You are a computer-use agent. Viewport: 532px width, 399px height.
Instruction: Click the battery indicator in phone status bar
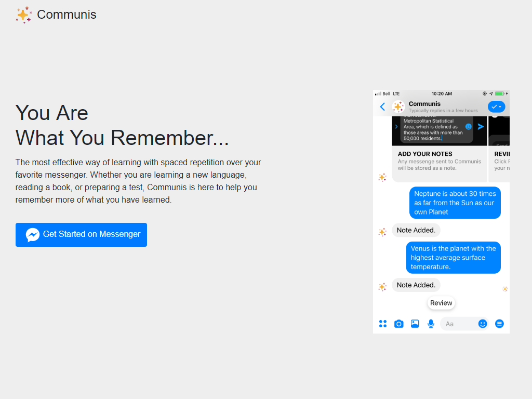pyautogui.click(x=499, y=94)
